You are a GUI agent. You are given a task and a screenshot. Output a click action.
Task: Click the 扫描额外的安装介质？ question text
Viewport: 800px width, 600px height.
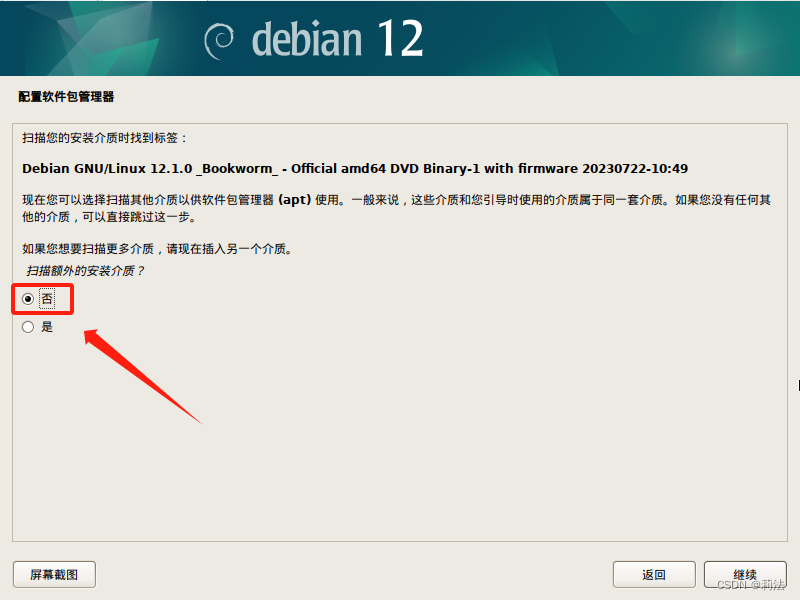coord(85,270)
